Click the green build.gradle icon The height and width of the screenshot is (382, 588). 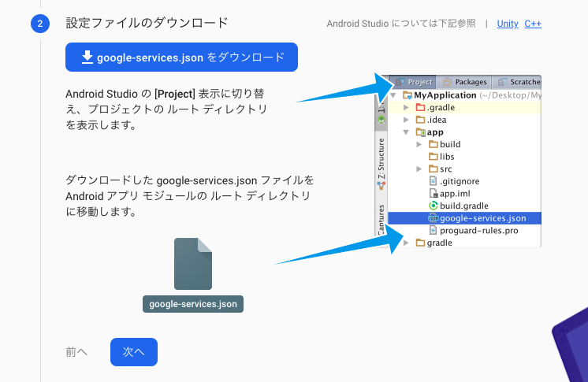click(x=434, y=206)
